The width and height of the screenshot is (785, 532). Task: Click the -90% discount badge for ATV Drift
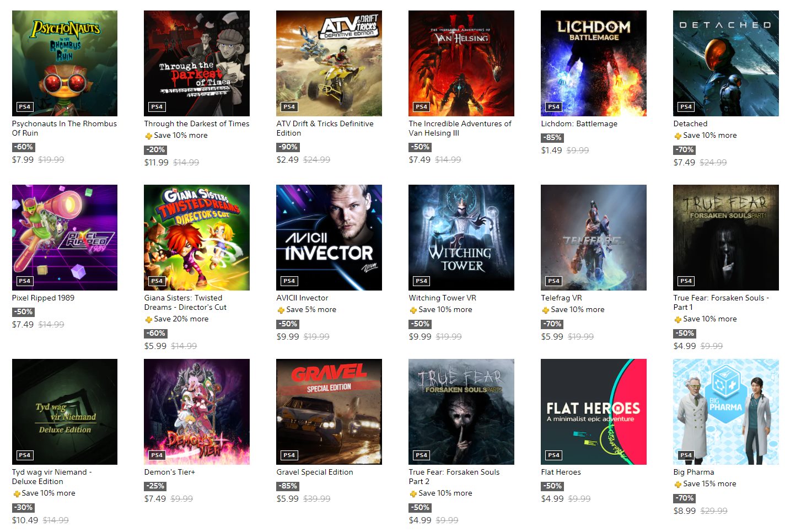click(288, 147)
